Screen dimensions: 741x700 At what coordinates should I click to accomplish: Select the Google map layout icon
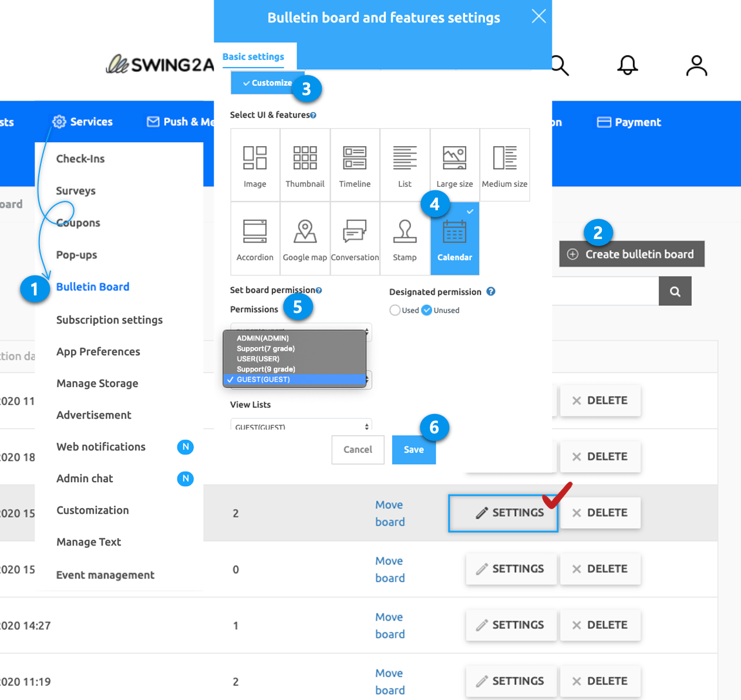click(305, 238)
